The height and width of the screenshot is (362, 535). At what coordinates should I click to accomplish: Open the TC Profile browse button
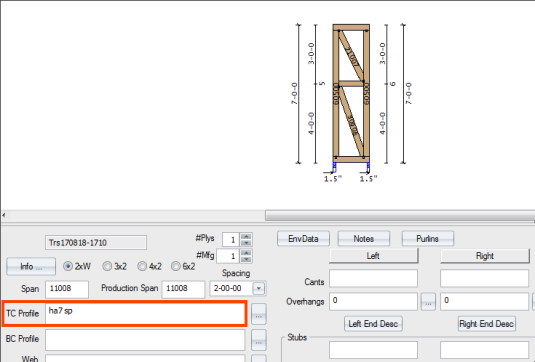[x=259, y=314]
